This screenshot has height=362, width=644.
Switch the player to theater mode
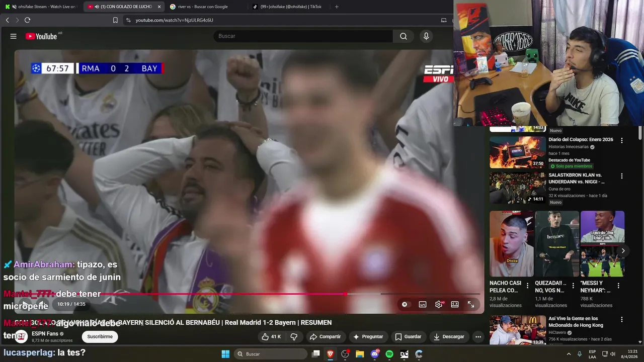point(455,304)
